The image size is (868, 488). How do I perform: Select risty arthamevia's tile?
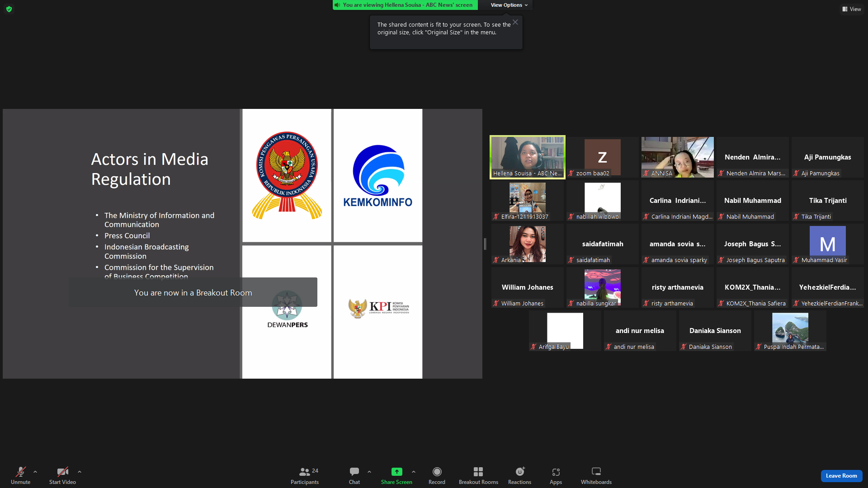[678, 287]
